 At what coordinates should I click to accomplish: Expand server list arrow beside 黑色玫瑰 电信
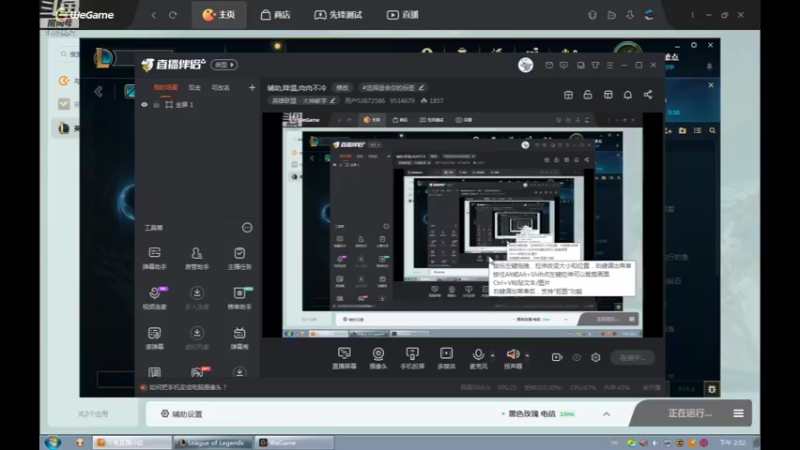click(x=606, y=414)
